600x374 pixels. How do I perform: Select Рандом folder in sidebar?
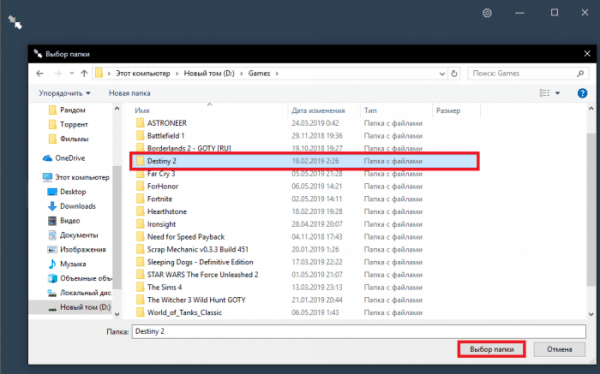point(67,110)
